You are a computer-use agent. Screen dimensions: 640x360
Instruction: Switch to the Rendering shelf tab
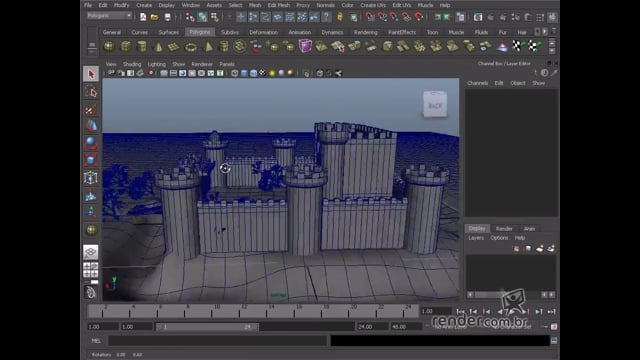[366, 32]
